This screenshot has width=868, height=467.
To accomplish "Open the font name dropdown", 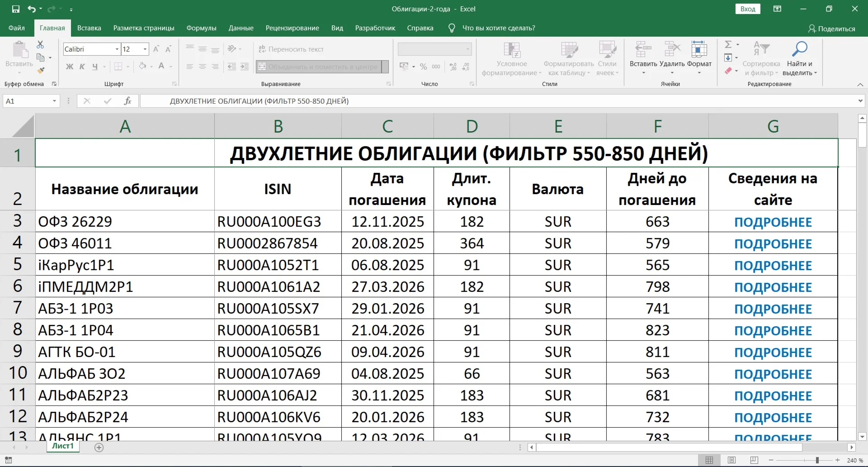I will tap(116, 49).
